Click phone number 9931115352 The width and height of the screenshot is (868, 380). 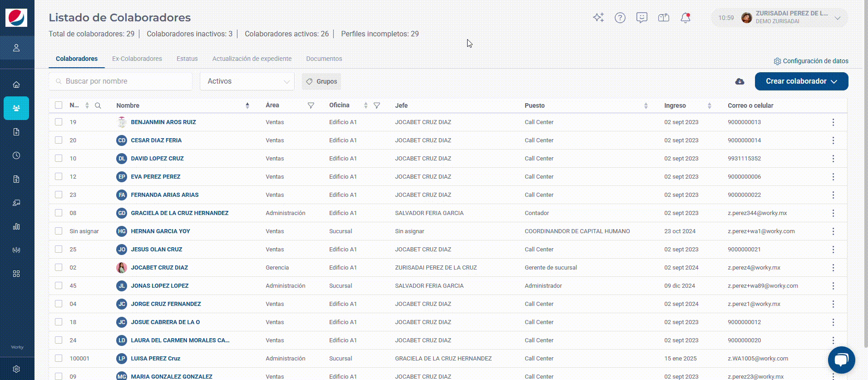(x=745, y=159)
